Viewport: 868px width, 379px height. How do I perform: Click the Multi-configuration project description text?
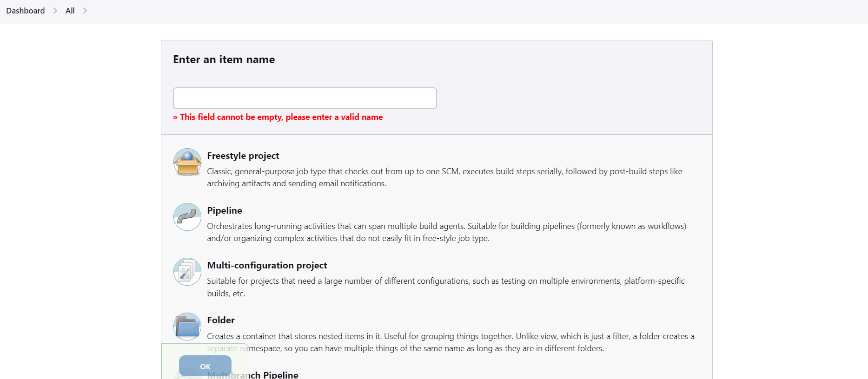coord(445,287)
